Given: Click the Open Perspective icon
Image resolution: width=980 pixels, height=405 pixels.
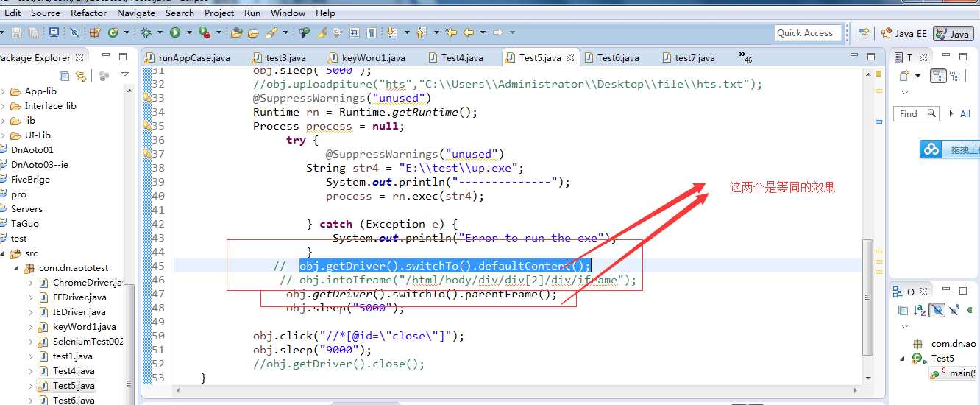Looking at the screenshot, I should tap(863, 33).
